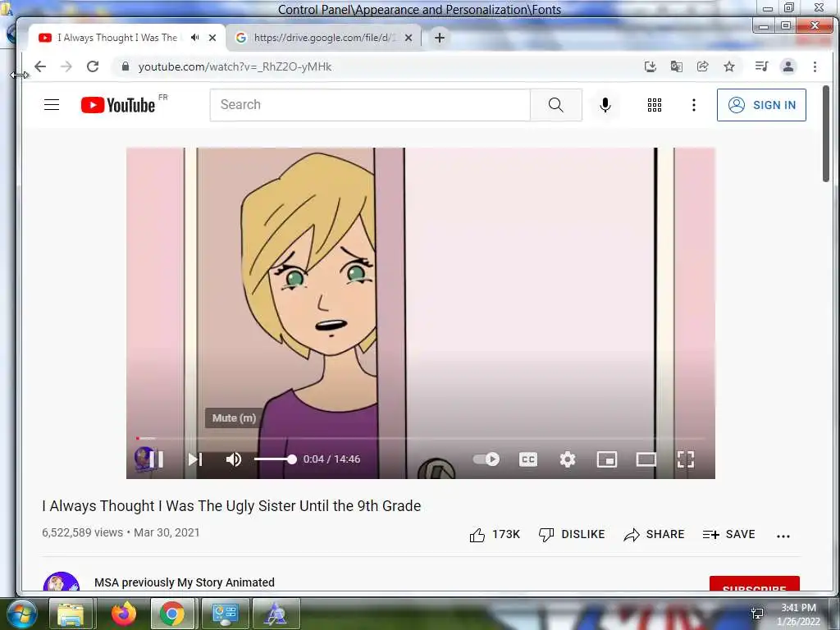The width and height of the screenshot is (840, 630).
Task: Translate this page icon
Action: pyautogui.click(x=677, y=66)
